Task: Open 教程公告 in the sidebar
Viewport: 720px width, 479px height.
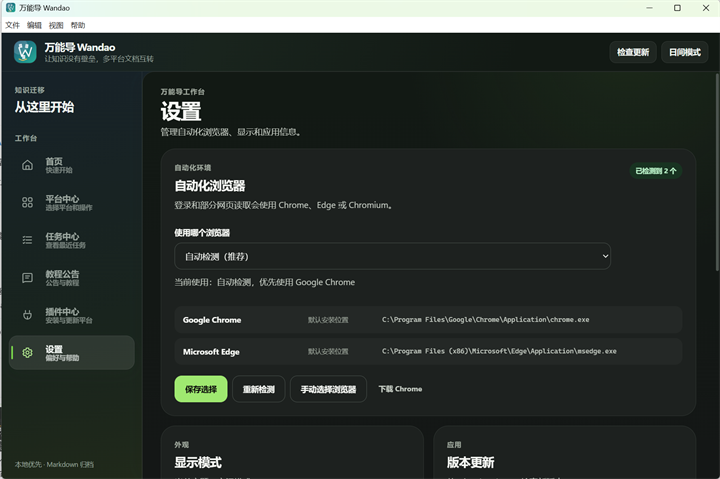Action: 72,278
